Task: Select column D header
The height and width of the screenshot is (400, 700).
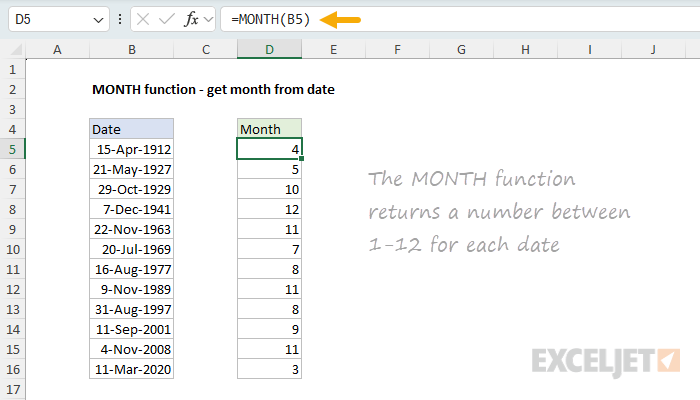Action: click(270, 49)
